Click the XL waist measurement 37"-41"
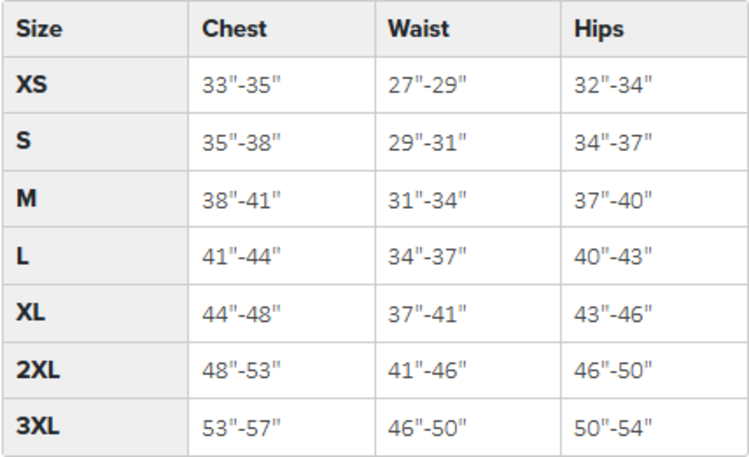This screenshot has width=749, height=457. [427, 313]
